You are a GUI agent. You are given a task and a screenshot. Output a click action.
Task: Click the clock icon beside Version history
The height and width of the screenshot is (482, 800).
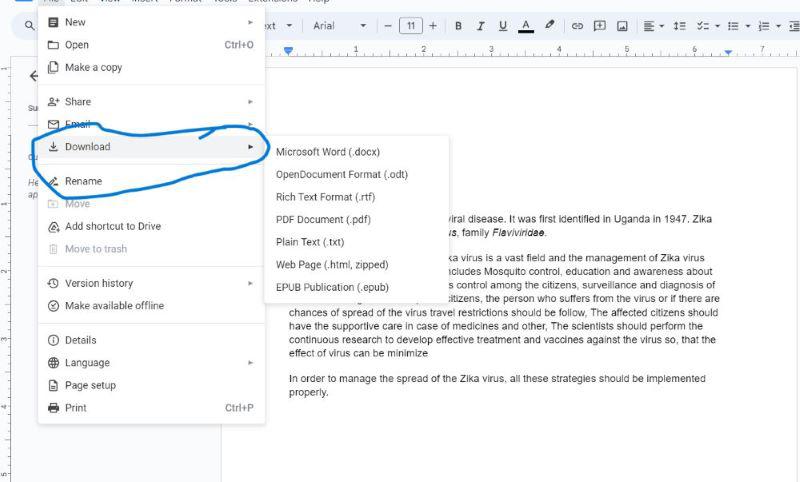53,283
